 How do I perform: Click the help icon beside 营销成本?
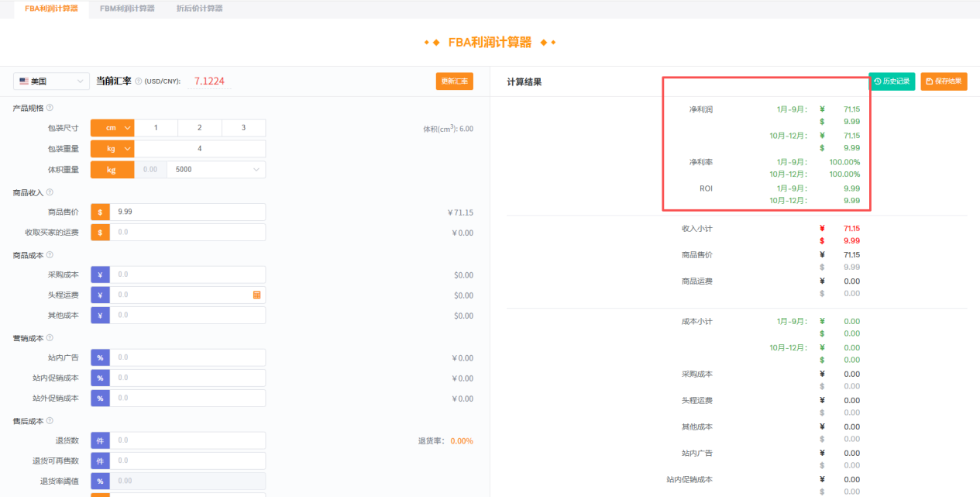(50, 338)
